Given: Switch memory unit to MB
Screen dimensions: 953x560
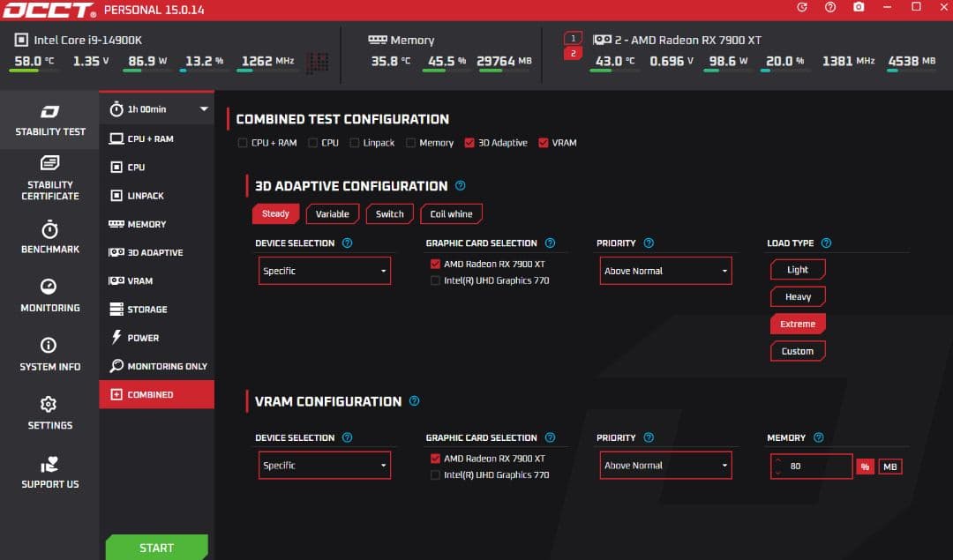Looking at the screenshot, I should [889, 467].
